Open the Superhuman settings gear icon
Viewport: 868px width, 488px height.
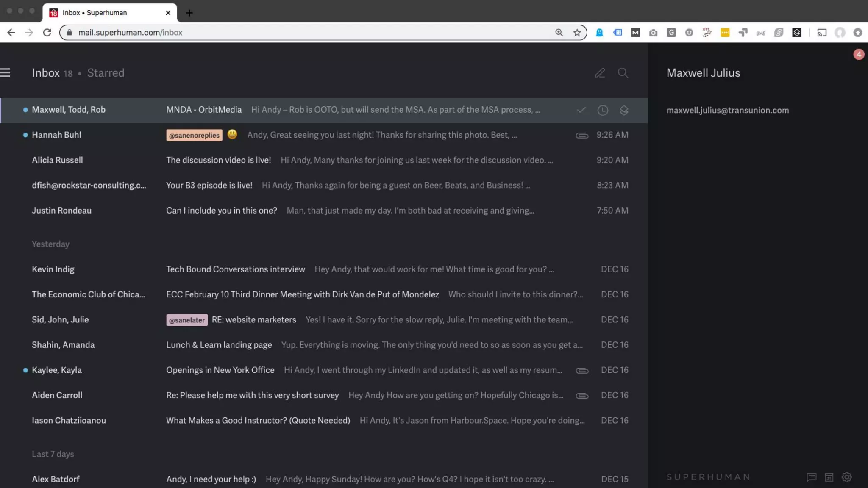(847, 477)
